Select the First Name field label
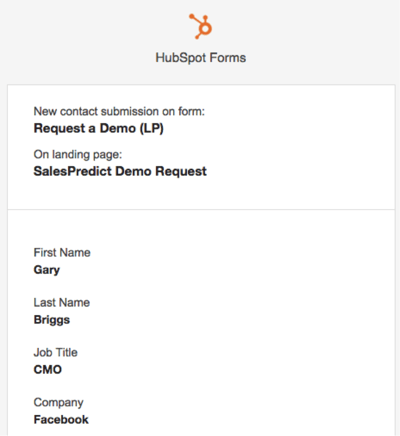400x436 pixels. (x=62, y=253)
